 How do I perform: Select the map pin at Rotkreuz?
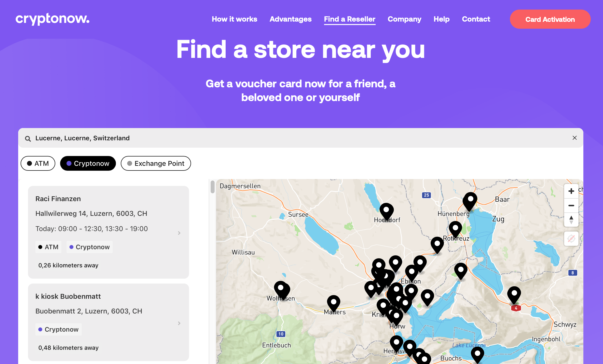455,230
